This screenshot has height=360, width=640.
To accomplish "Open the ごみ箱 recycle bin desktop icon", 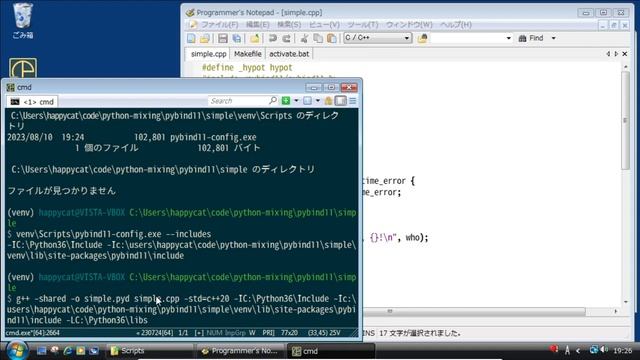I will click(22, 21).
